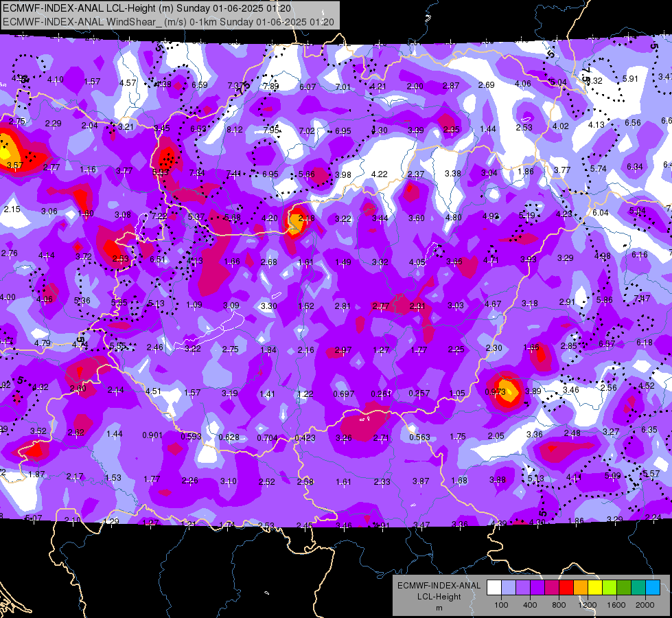Pick the sky blue legend swatch

(x=653, y=587)
